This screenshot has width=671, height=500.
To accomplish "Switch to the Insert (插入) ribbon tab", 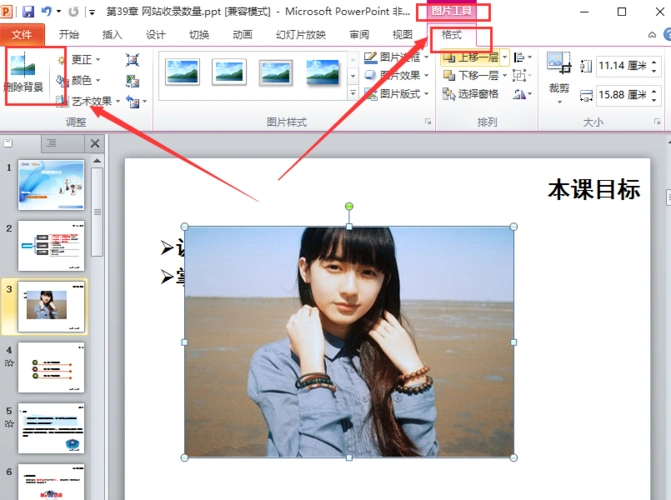I will point(112,34).
